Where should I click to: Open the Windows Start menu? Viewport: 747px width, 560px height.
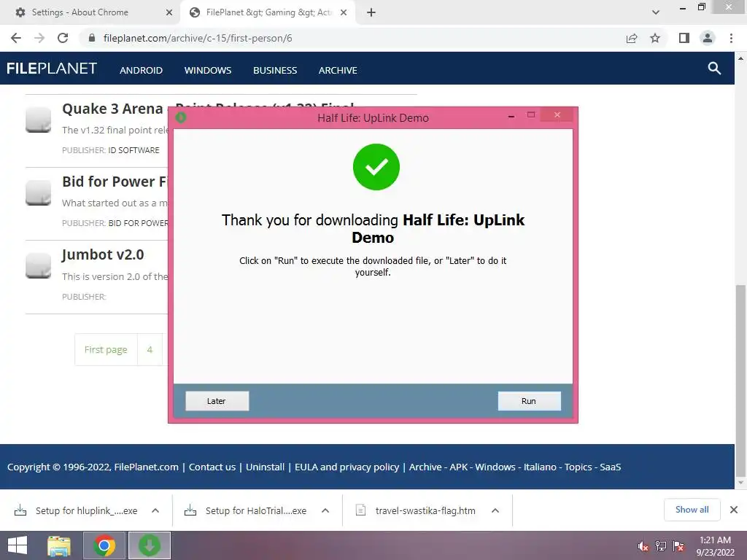tap(18, 545)
